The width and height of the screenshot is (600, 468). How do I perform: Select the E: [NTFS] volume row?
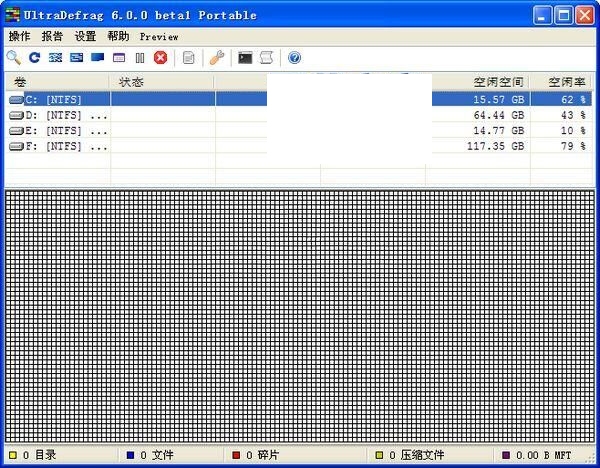pos(299,130)
